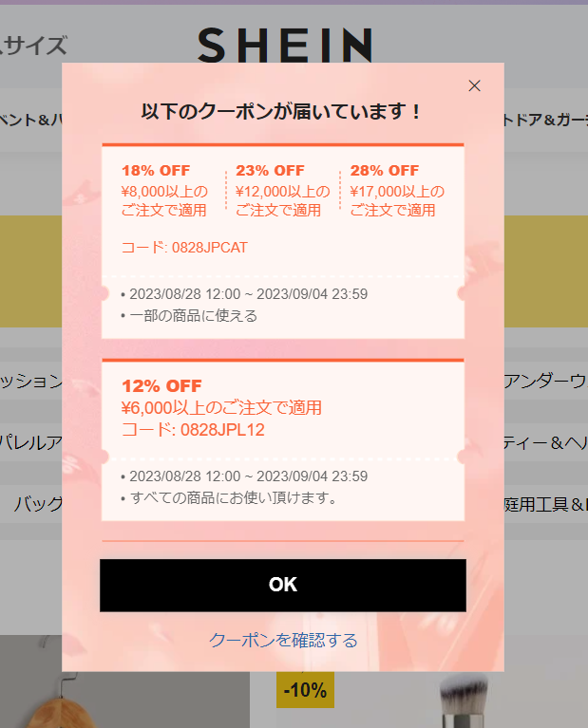
Task: Open the ティー&ヘ category link
Action: point(546,442)
